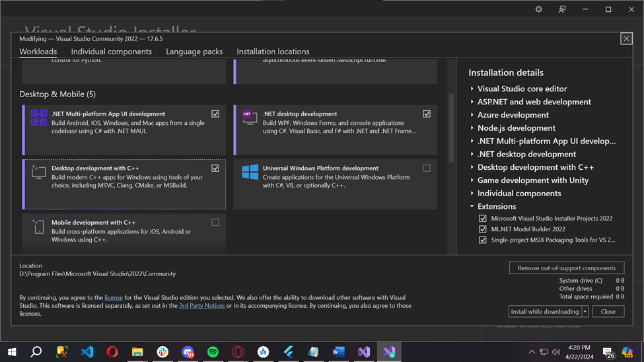Uncheck ML.NET Model Builder 2022
This screenshot has height=362, width=644.
point(483,229)
